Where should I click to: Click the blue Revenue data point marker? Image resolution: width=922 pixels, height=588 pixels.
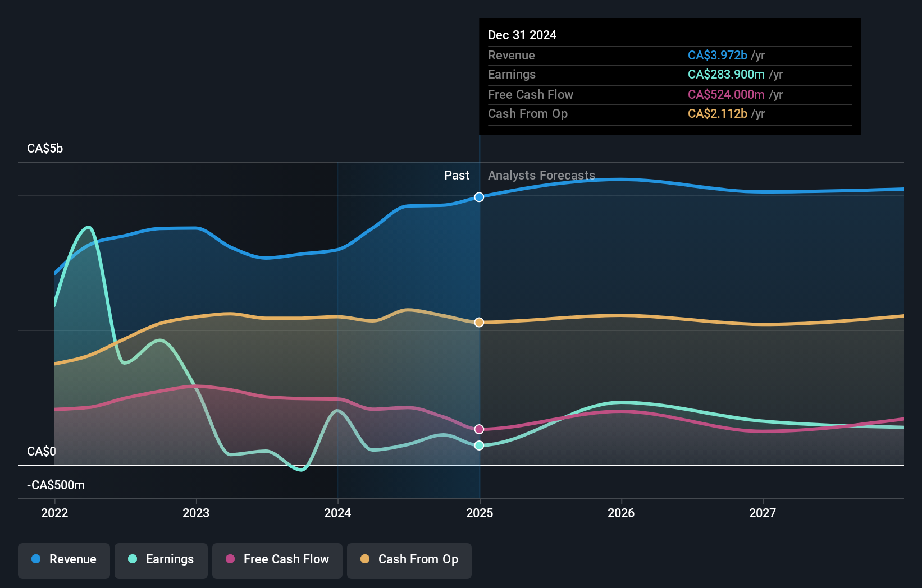(479, 197)
